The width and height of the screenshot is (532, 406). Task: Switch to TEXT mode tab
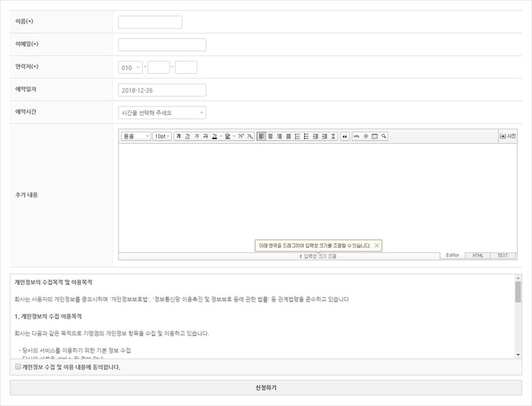[503, 255]
